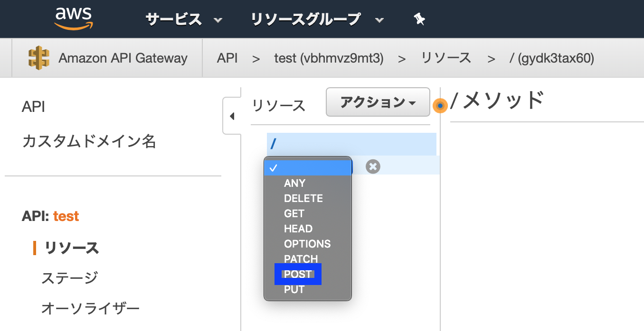The image size is (644, 331).
Task: Click the orange test API name
Action: coord(66,216)
